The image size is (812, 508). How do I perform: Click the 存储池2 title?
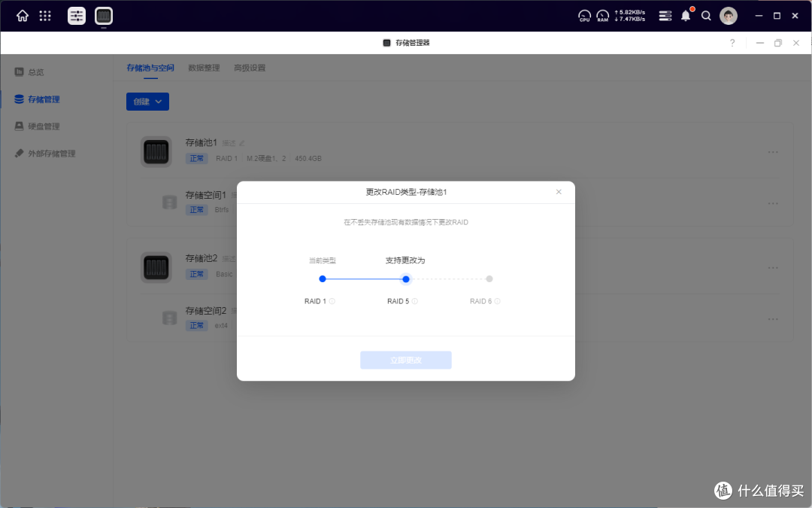pyautogui.click(x=201, y=258)
